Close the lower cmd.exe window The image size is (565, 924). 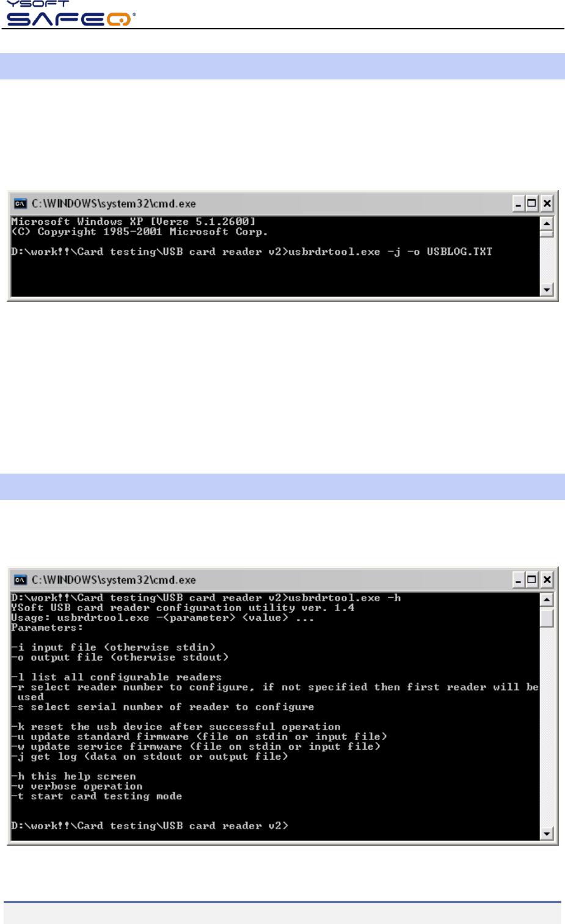click(547, 580)
